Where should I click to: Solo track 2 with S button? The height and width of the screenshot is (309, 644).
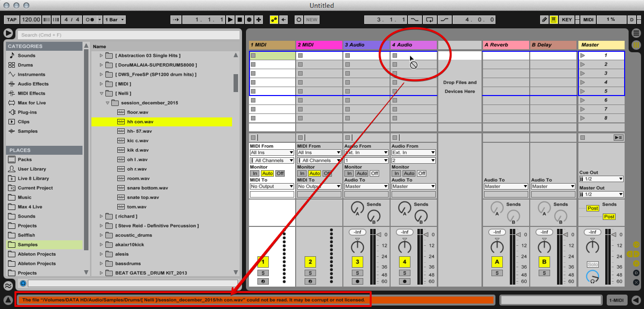tap(310, 273)
